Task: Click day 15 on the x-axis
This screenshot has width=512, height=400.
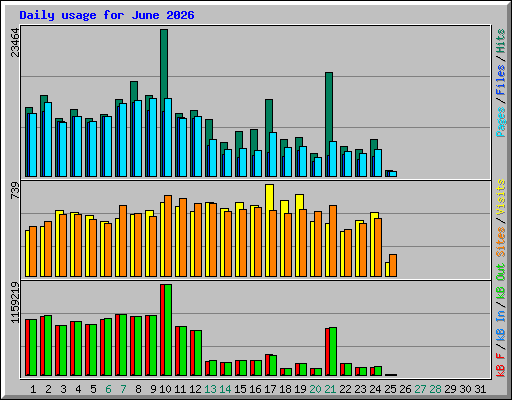Action: pos(240,389)
